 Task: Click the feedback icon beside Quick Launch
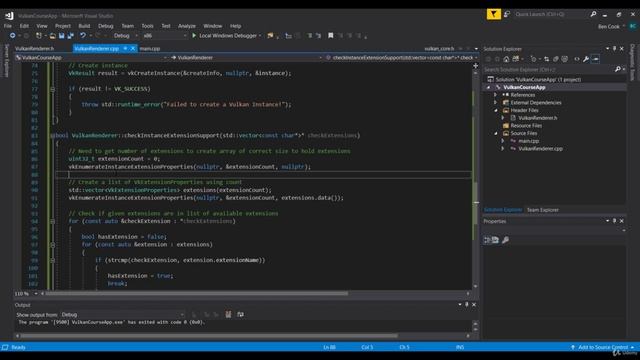(x=507, y=14)
